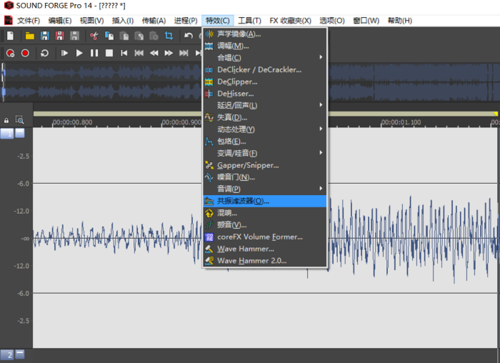Close the open 特效(C) menu from the menu bar
Image resolution: width=500 pixels, height=363 pixels.
click(x=218, y=21)
